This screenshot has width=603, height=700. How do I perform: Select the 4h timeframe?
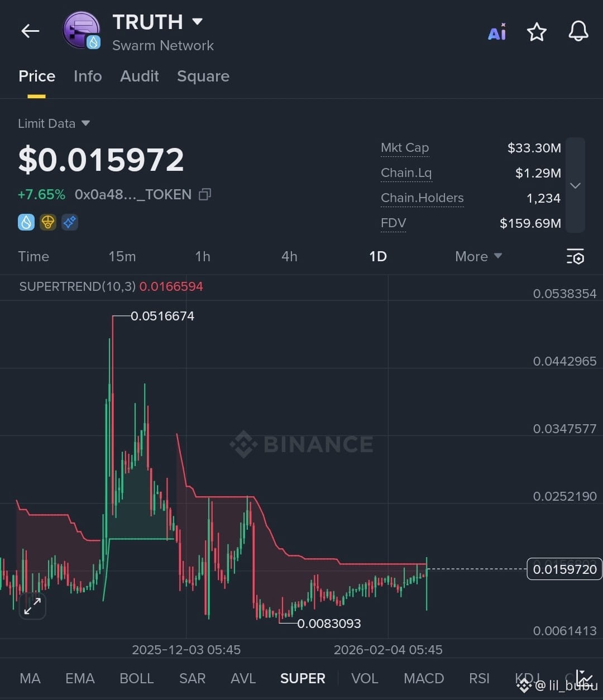coord(289,256)
